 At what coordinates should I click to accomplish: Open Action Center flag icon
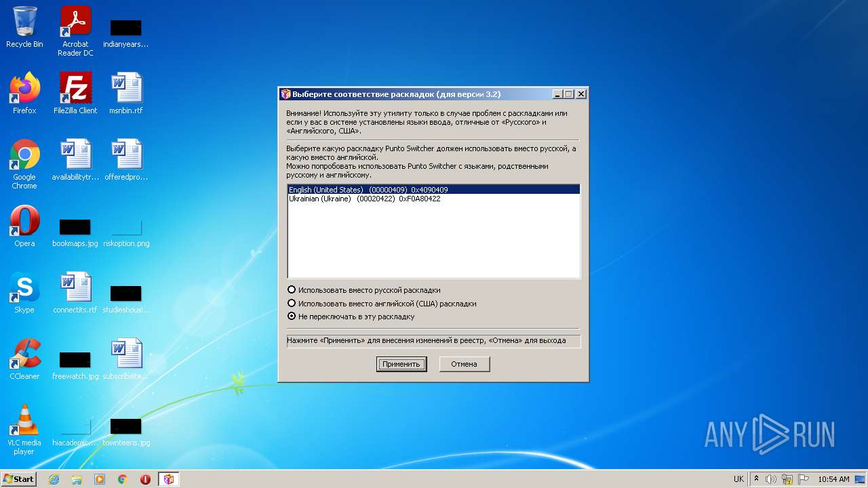[804, 479]
